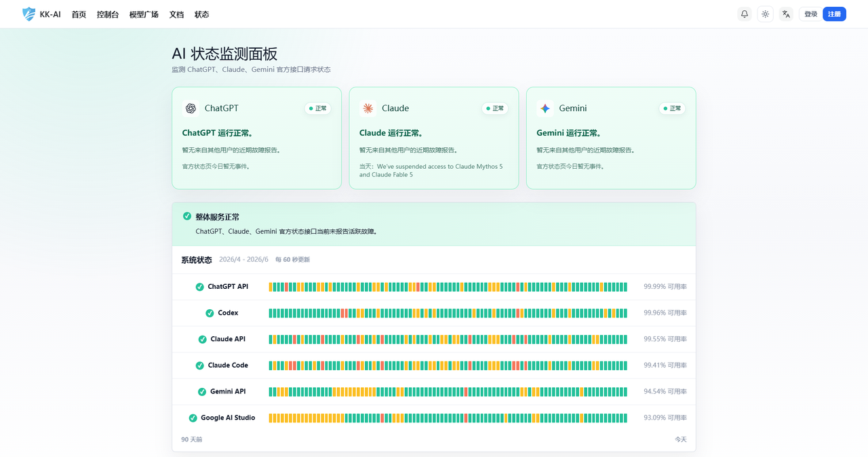Click the 今天 label
Image resolution: width=868 pixels, height=457 pixels.
point(681,439)
